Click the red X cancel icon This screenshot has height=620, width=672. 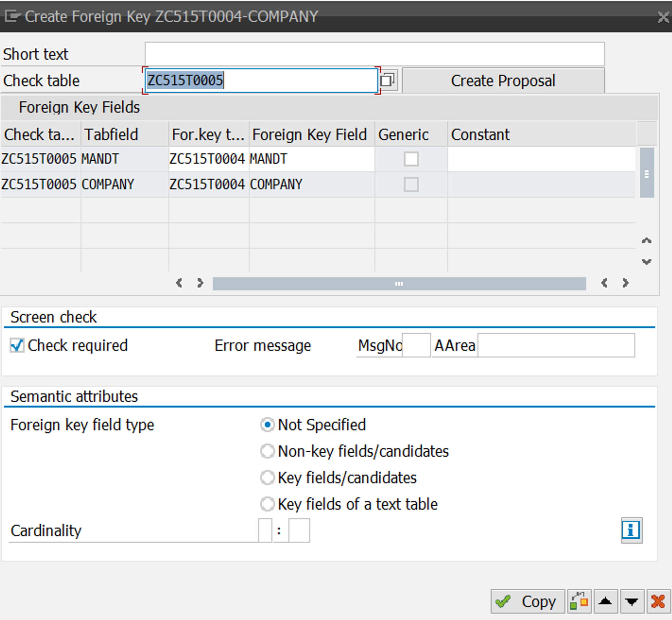pyautogui.click(x=658, y=601)
